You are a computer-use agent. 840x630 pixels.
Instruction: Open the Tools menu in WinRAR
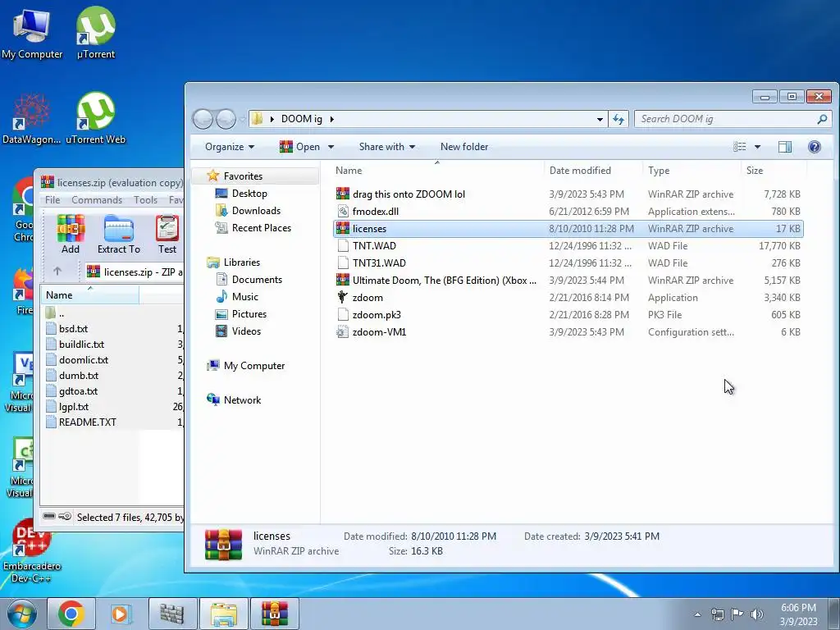tap(146, 200)
